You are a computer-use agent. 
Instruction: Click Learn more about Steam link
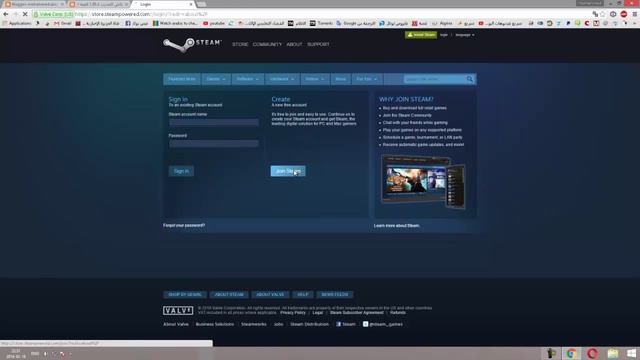[x=396, y=226]
